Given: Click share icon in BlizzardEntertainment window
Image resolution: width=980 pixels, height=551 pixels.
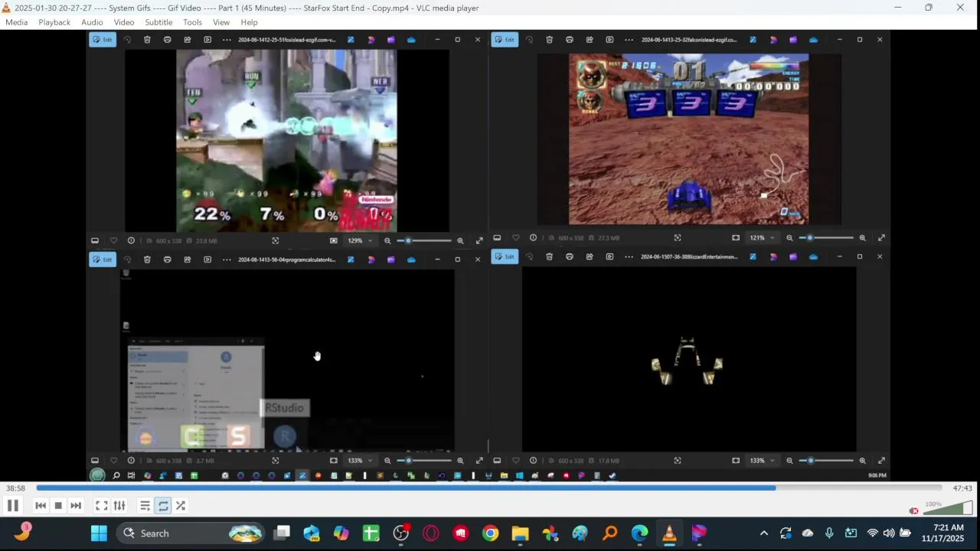Looking at the screenshot, I should (589, 256).
